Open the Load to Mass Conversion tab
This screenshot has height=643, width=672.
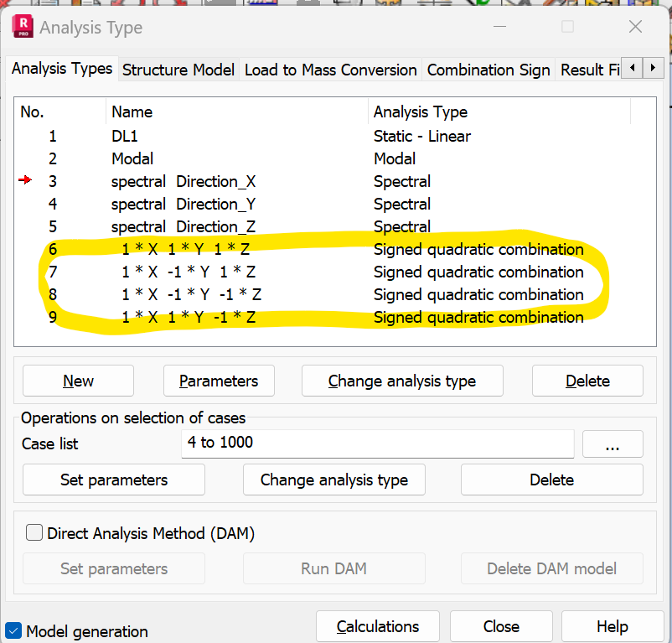pyautogui.click(x=330, y=70)
